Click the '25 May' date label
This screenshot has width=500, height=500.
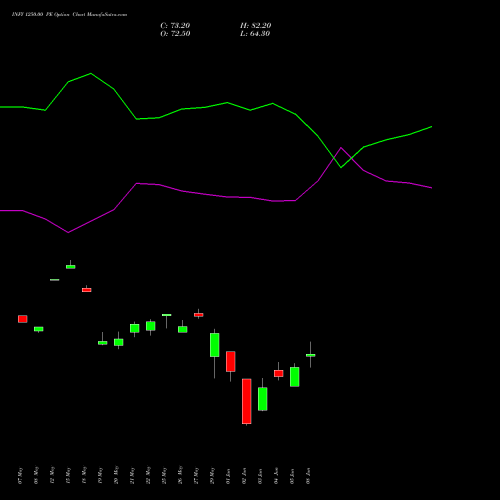pos(164,476)
